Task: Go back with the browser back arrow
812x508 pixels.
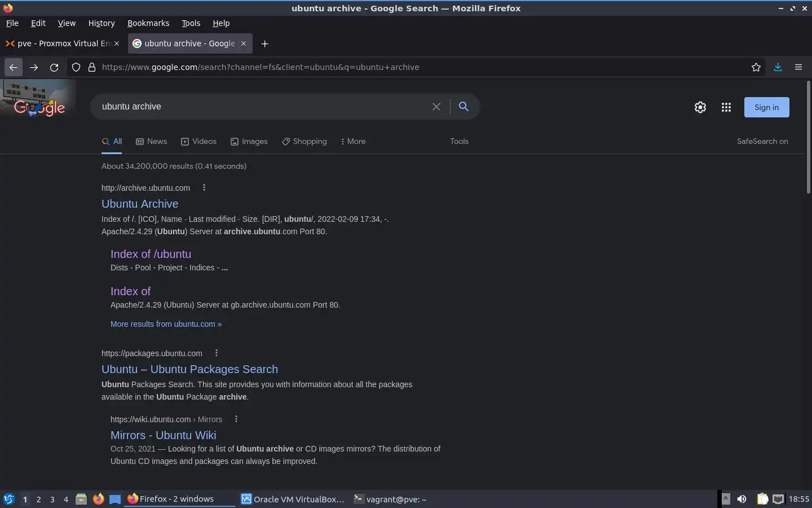Action: point(14,67)
